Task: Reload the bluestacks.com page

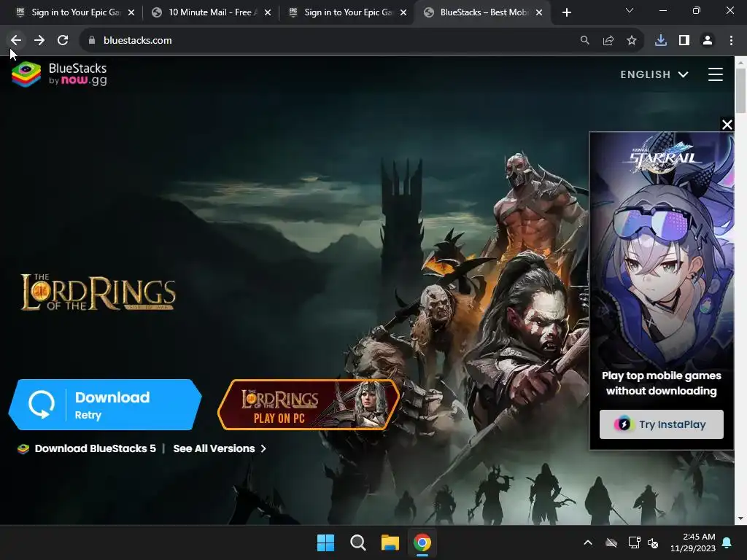Action: tap(63, 41)
